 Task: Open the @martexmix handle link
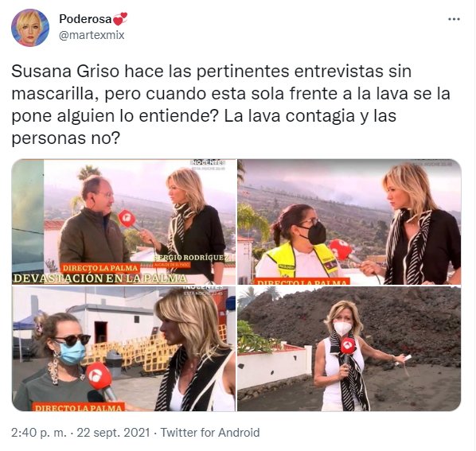[x=92, y=35]
